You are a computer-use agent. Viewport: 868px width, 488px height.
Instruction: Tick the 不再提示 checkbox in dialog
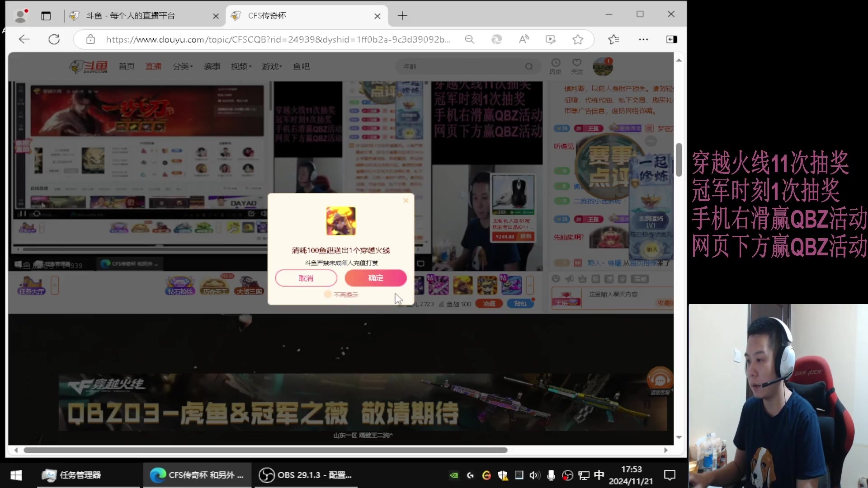pyautogui.click(x=328, y=295)
